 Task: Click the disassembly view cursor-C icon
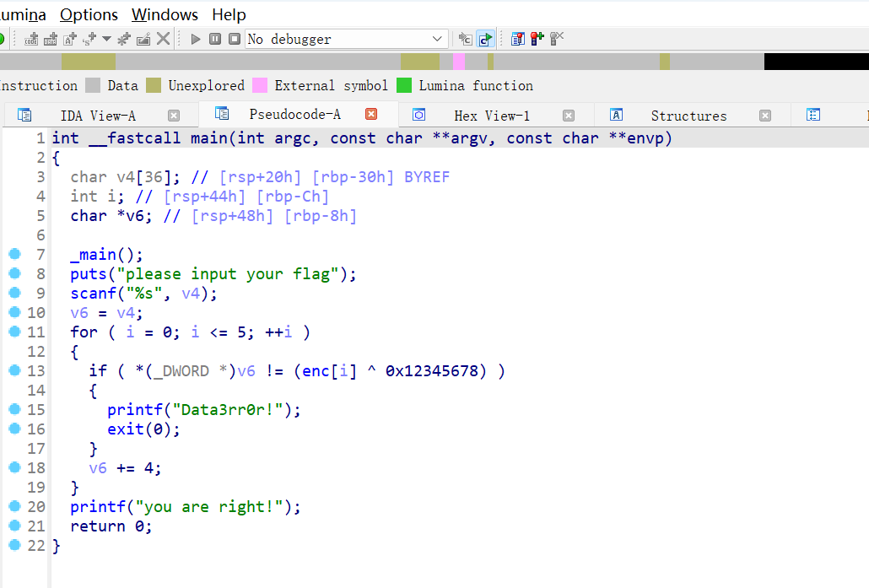tap(466, 39)
